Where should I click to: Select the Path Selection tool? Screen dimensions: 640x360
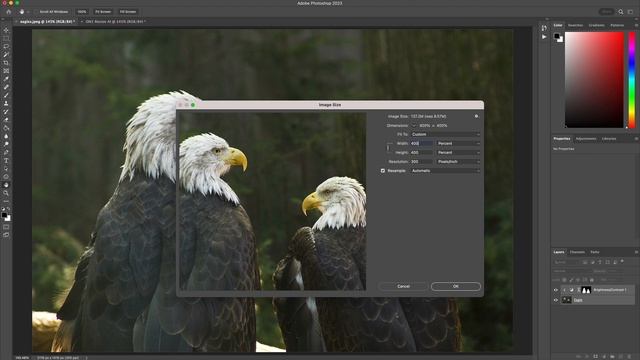6,169
